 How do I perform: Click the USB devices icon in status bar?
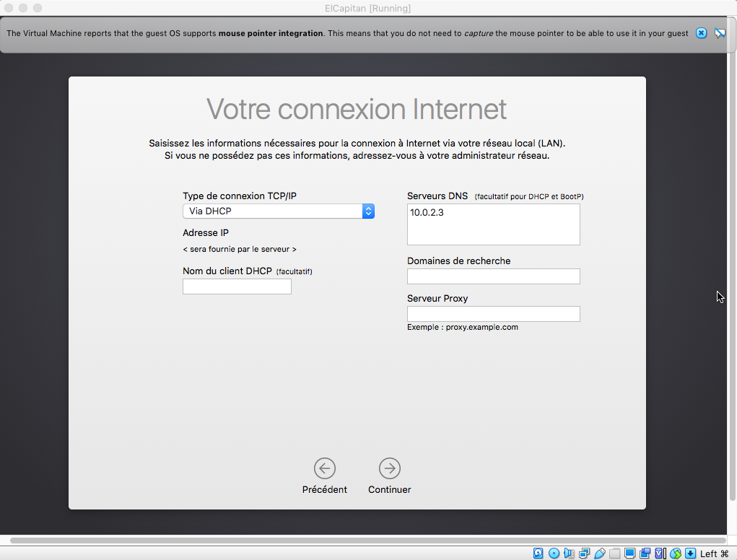pyautogui.click(x=599, y=554)
